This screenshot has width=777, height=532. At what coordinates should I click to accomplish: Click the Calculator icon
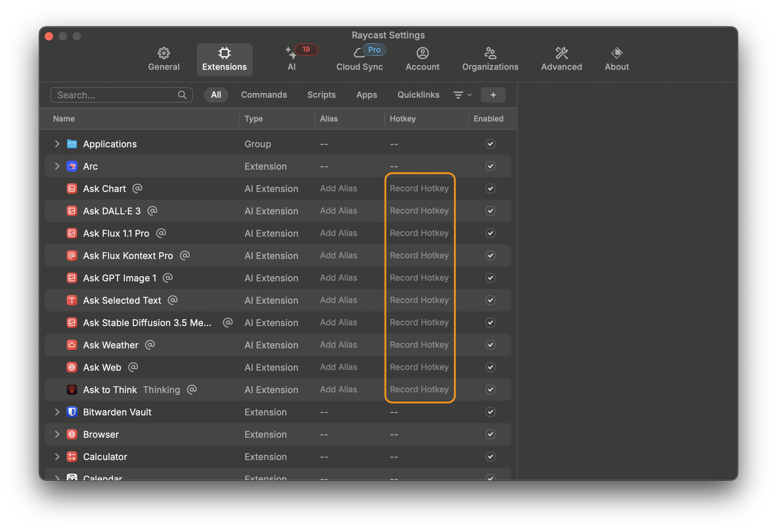point(72,457)
